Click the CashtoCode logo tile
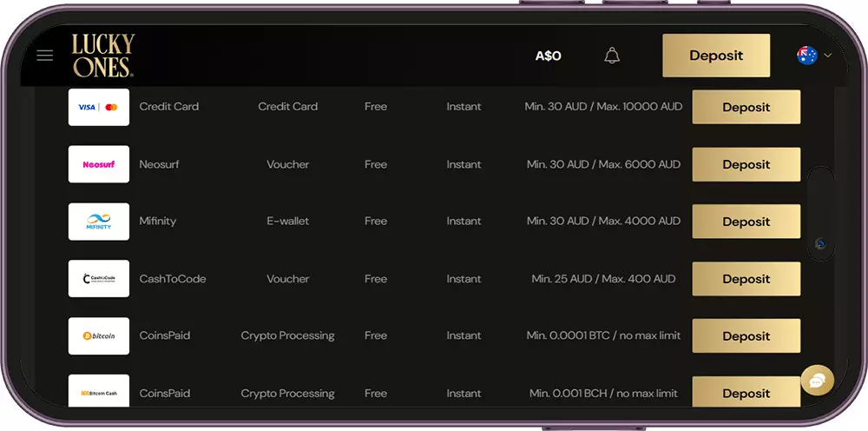Screen dimensions: 868x431 (99, 279)
